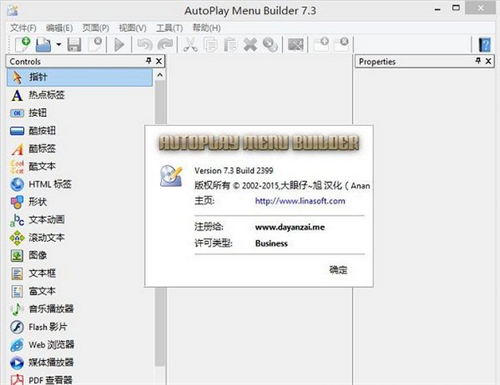
Task: Click the Save floppy disk icon
Action: [x=74, y=45]
